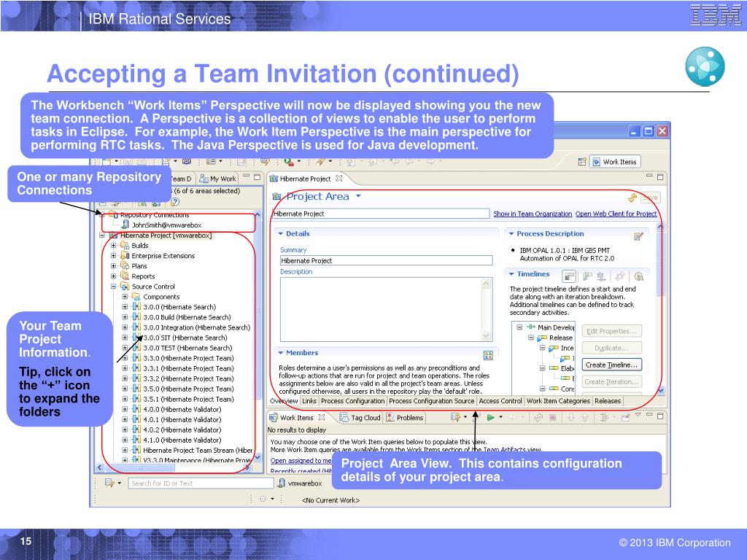The width and height of the screenshot is (747, 560).
Task: Close the Work Items view tab
Action: coord(322,417)
